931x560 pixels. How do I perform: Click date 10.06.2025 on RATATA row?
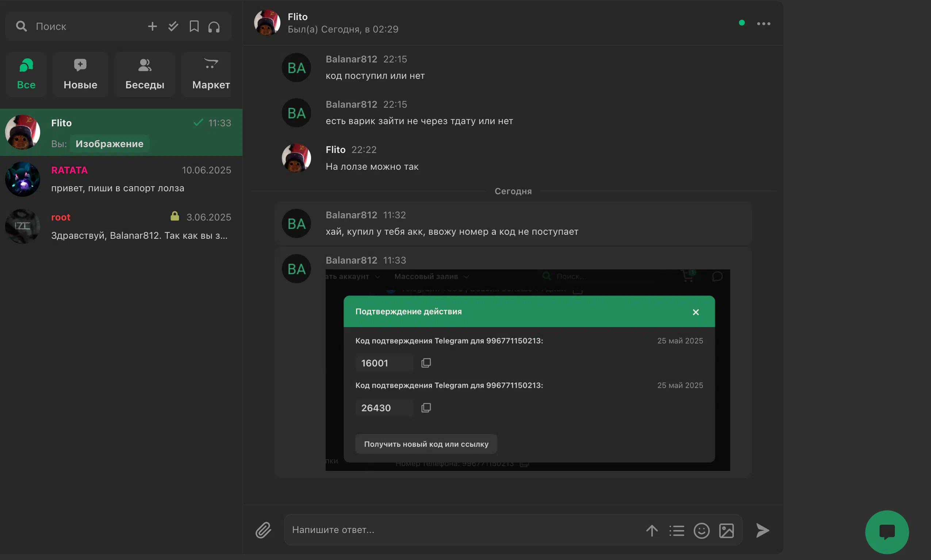(x=206, y=170)
